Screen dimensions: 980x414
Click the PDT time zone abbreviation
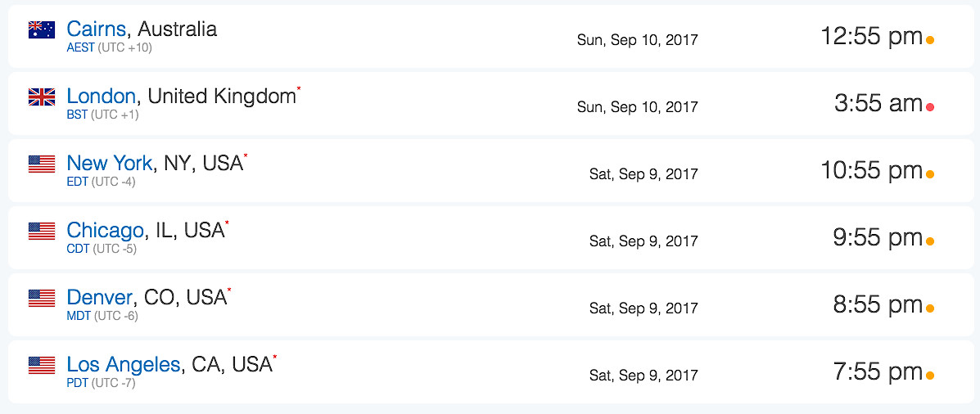click(77, 383)
